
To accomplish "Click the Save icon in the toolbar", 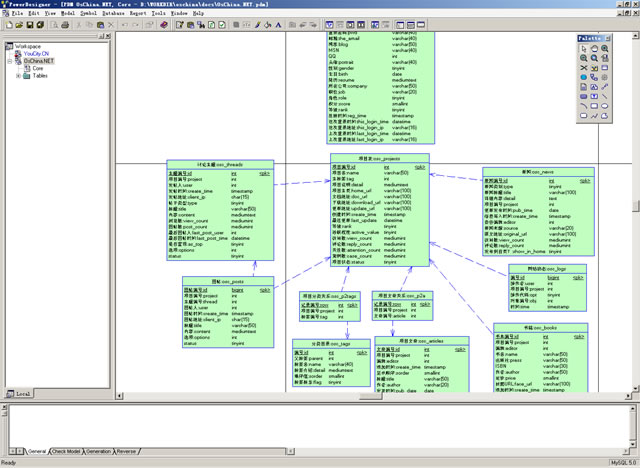I will point(30,25).
